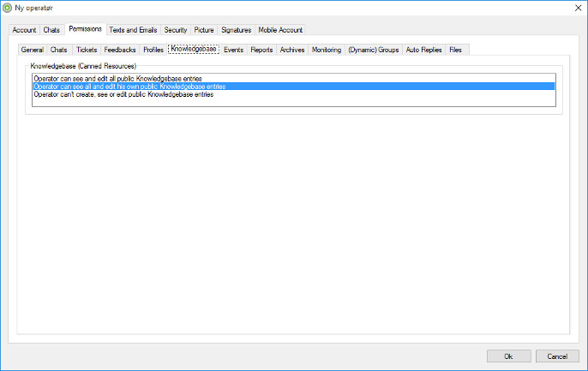Select 'Operator can see and edit all public Knowledgebase entries'
588x371 pixels.
(294, 79)
